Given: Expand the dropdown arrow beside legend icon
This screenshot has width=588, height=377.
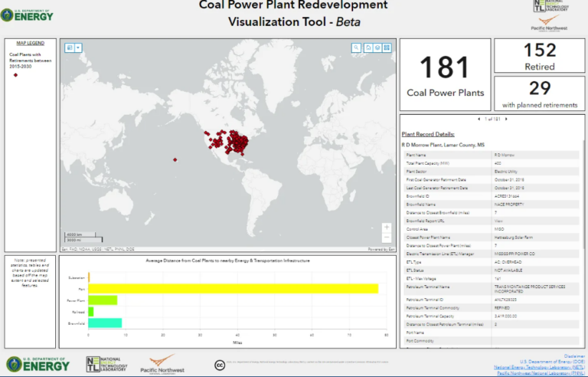Looking at the screenshot, I should pyautogui.click(x=77, y=48).
